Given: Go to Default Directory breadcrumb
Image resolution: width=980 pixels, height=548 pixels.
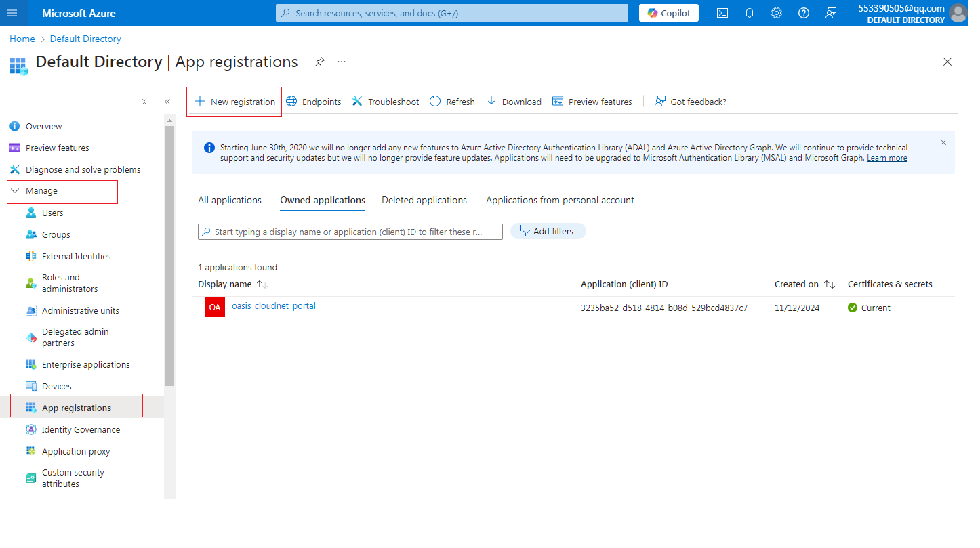Looking at the screenshot, I should coord(85,39).
